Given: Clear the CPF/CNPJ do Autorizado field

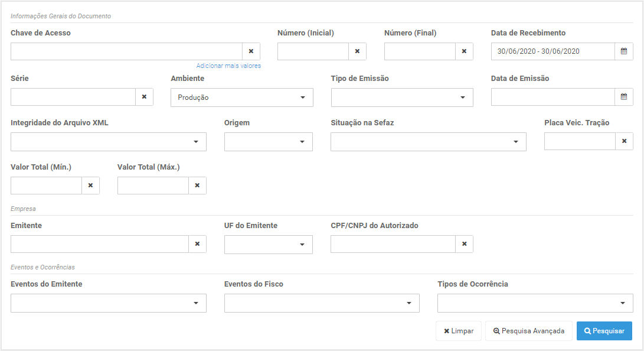Looking at the screenshot, I should [464, 244].
